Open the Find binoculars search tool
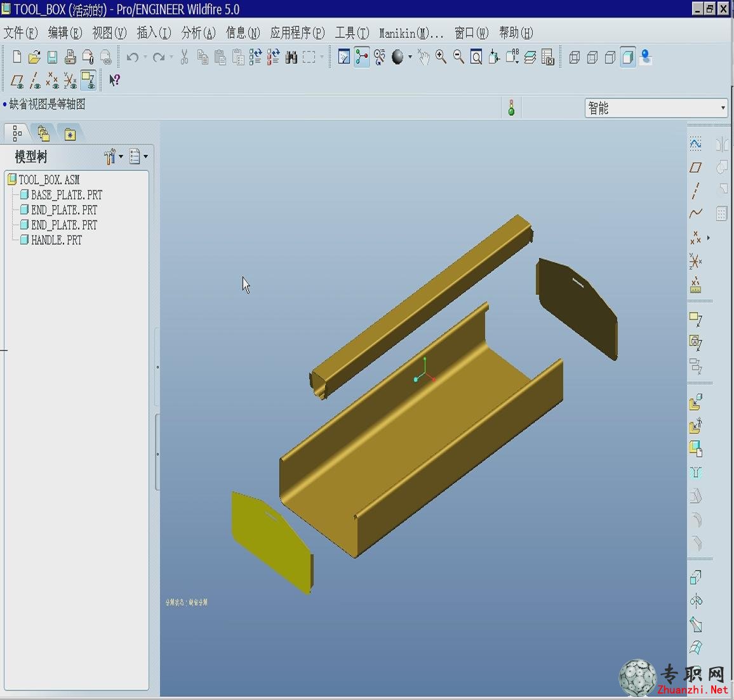The height and width of the screenshot is (700, 734). click(x=291, y=57)
